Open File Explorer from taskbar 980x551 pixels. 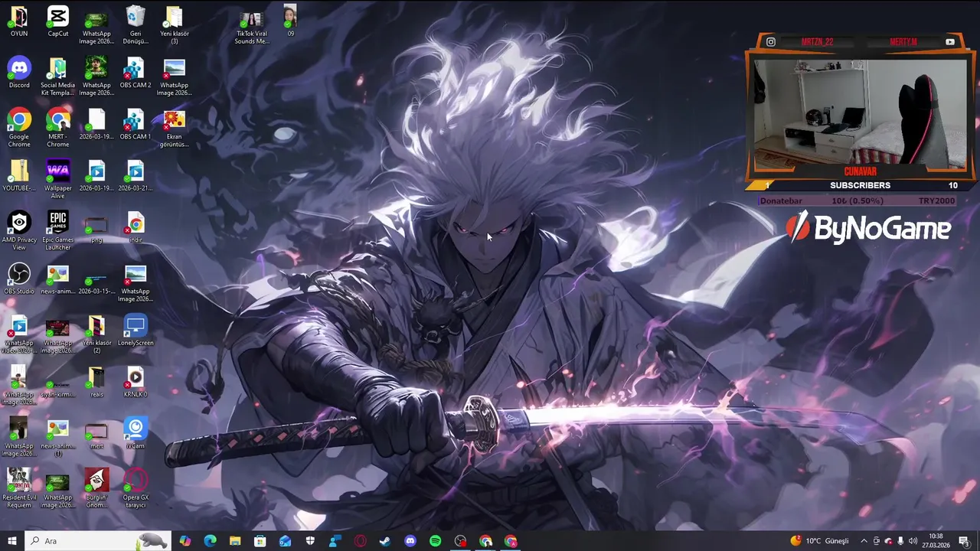235,541
